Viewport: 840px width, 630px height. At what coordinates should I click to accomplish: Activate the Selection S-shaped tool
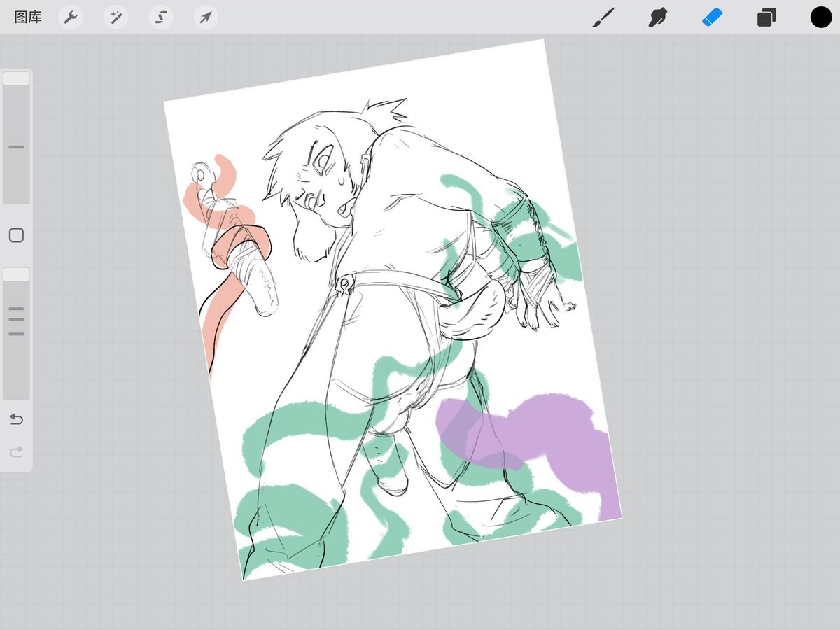160,17
